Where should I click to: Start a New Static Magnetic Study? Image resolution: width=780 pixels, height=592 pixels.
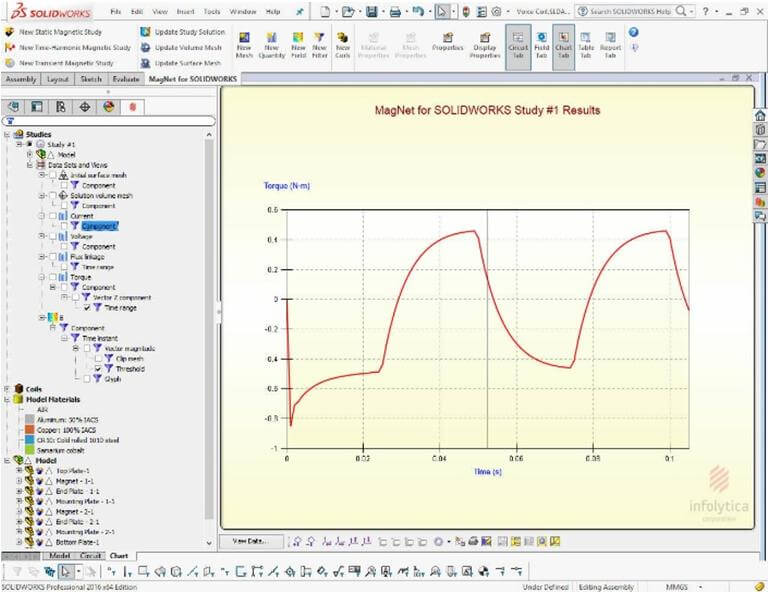(x=53, y=32)
